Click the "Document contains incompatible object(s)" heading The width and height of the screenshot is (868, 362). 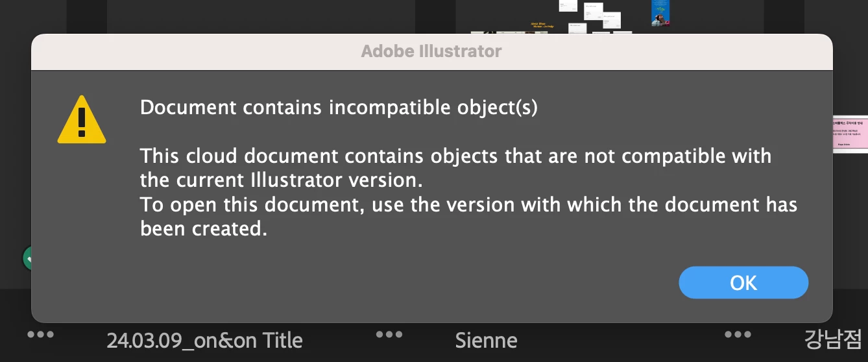click(339, 107)
